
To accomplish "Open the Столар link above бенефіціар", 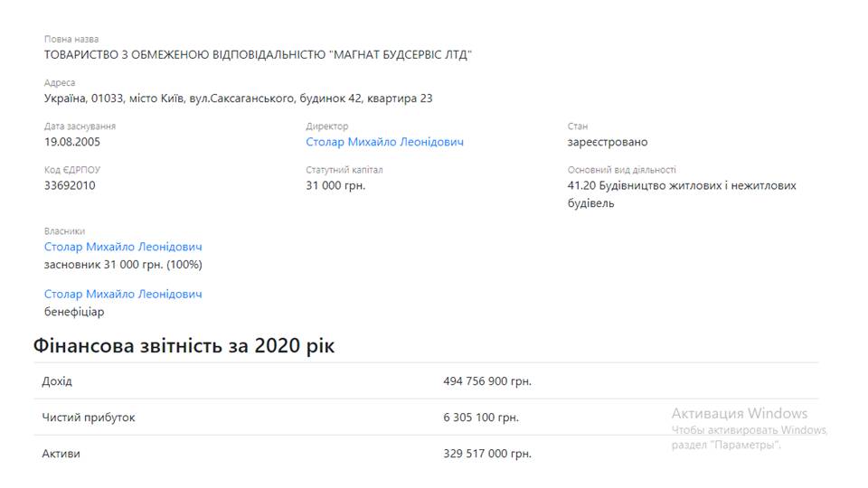I will pos(123,294).
